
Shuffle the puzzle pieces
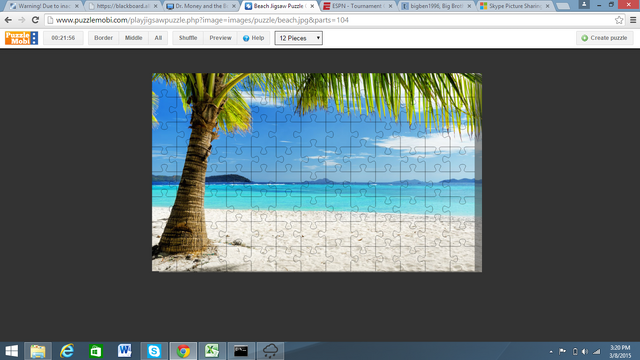click(188, 38)
